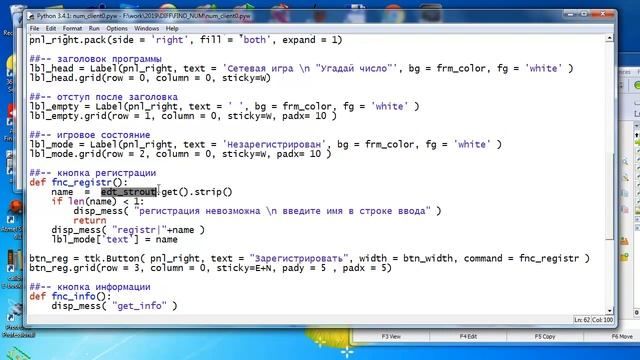Open the Edit menu in IDLE
The width and height of the screenshot is (640, 360).
coord(51,29)
